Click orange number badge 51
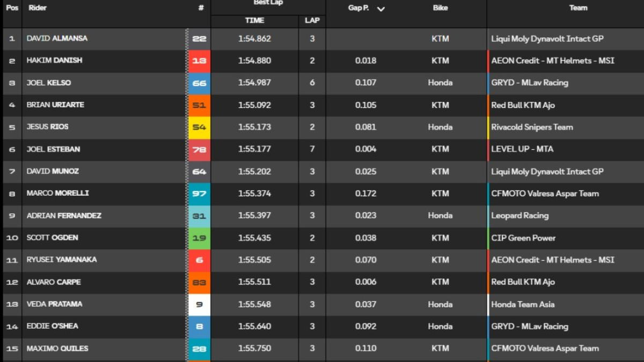This screenshot has height=362, width=644. pyautogui.click(x=199, y=105)
